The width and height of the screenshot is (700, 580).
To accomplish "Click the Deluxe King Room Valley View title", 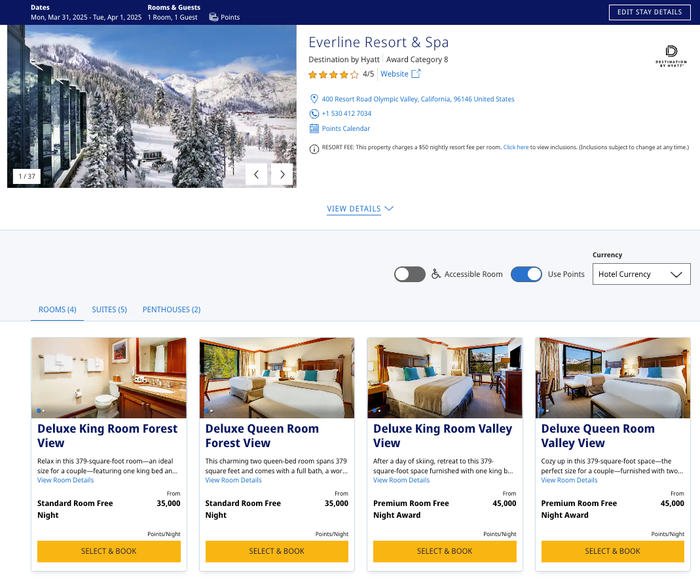I will click(442, 436).
